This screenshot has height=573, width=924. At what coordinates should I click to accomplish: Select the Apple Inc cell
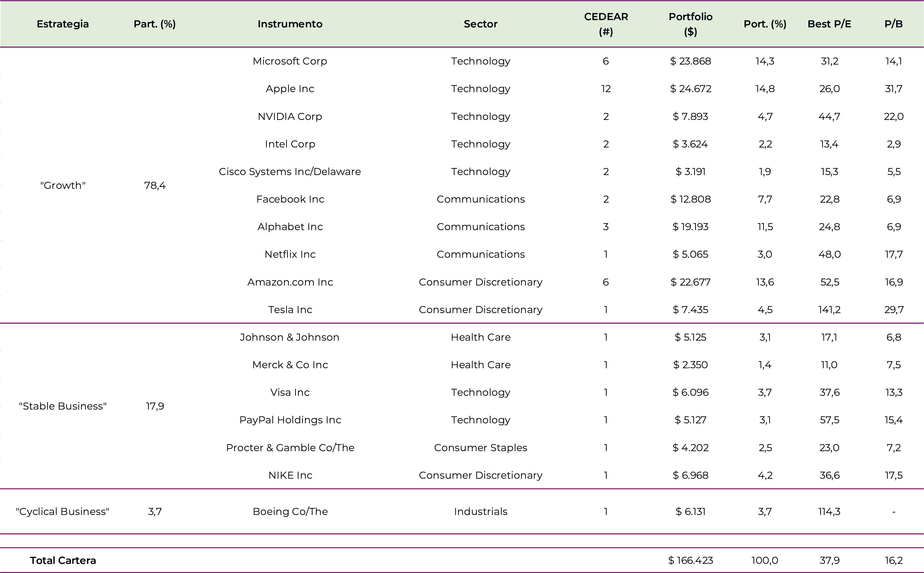[x=290, y=89]
